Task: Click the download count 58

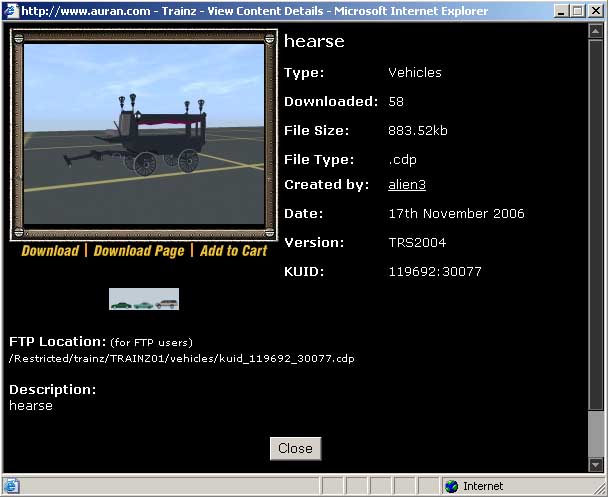Action: pos(396,102)
